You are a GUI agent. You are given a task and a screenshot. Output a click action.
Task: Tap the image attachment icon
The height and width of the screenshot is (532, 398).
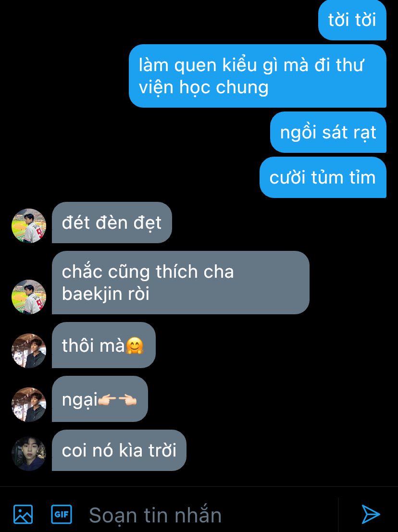pyautogui.click(x=23, y=514)
